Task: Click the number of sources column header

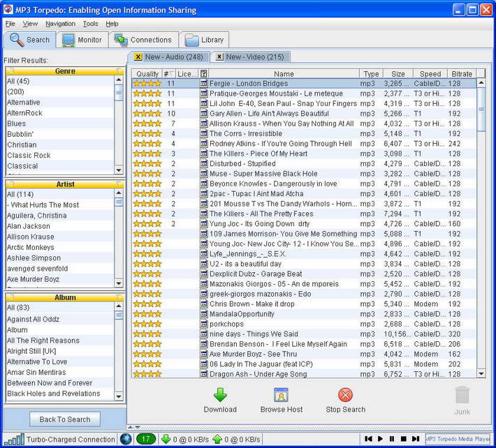Action: click(168, 74)
